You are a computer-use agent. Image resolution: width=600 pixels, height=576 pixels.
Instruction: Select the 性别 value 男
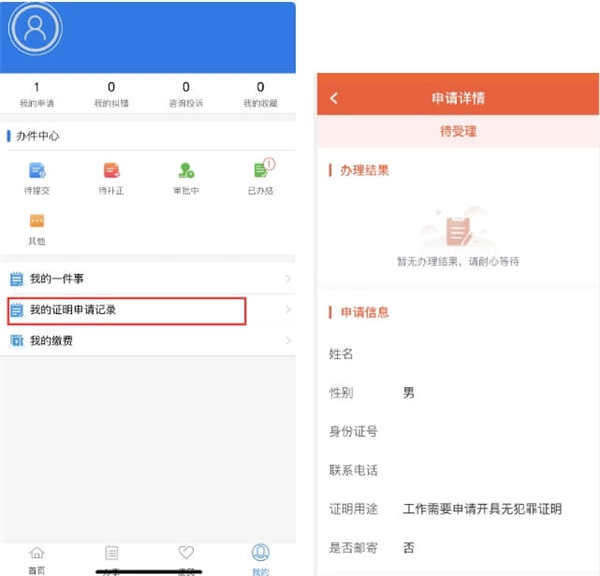[409, 393]
